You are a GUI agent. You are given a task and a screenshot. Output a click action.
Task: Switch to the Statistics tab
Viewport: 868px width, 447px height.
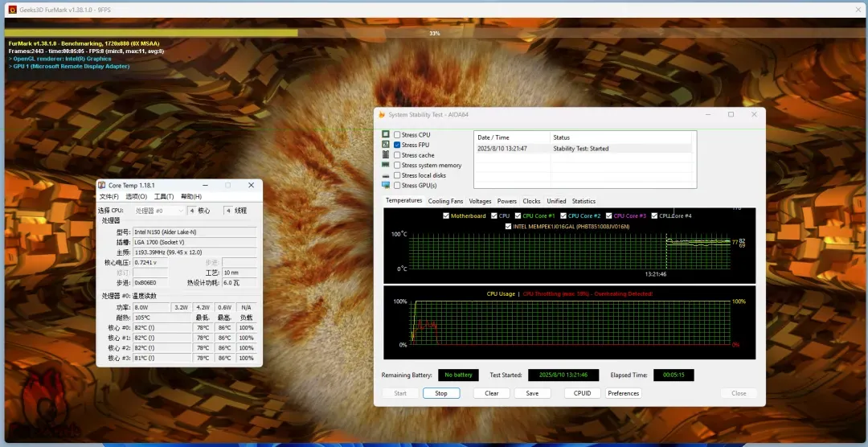(583, 201)
